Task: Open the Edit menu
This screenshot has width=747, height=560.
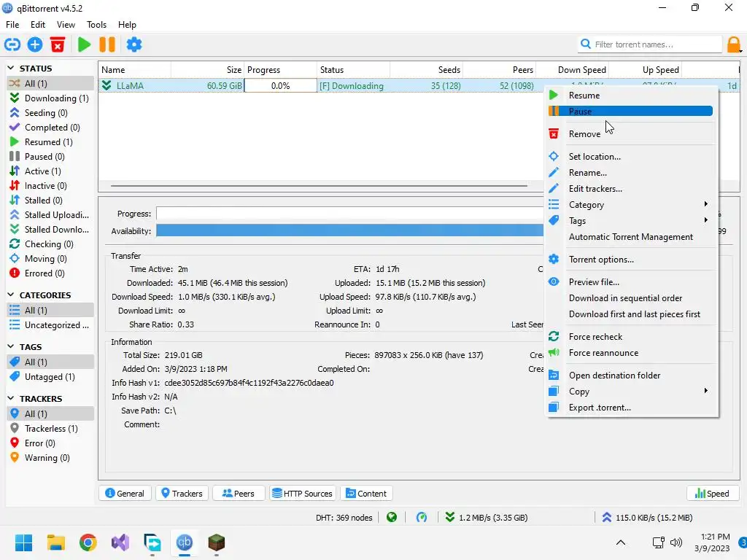Action: point(38,25)
